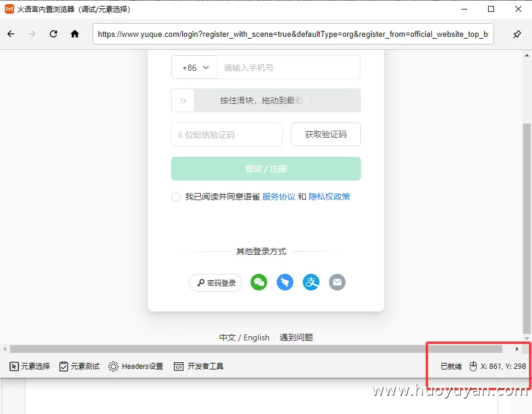Click the DingTalk login icon
This screenshot has width=532, height=414.
tap(285, 282)
